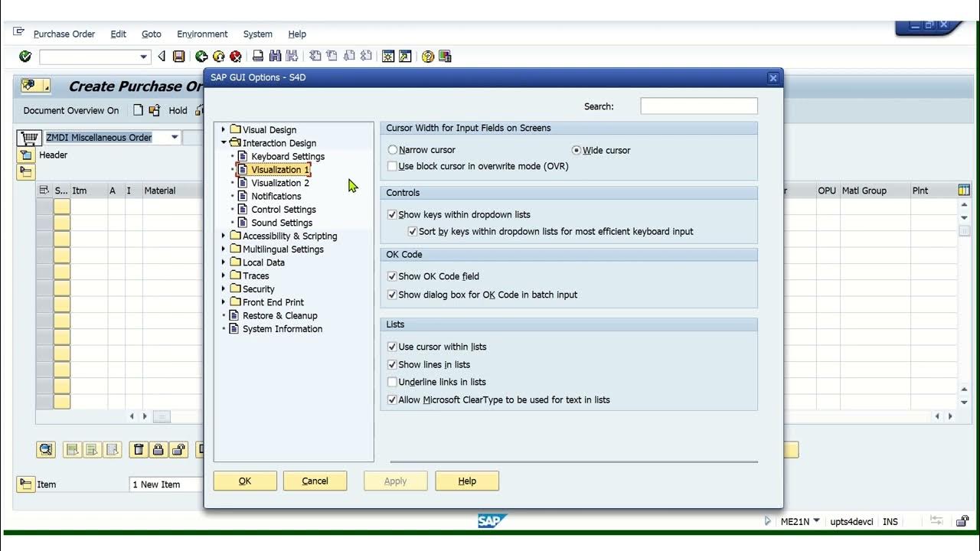Image resolution: width=980 pixels, height=551 pixels.
Task: Expand Accessibility & Scripting folder
Action: (224, 236)
